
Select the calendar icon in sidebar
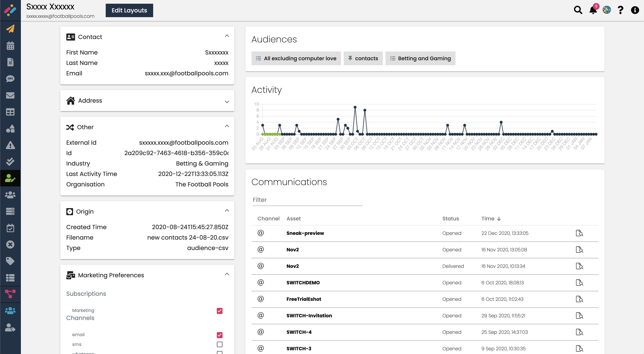[10, 46]
